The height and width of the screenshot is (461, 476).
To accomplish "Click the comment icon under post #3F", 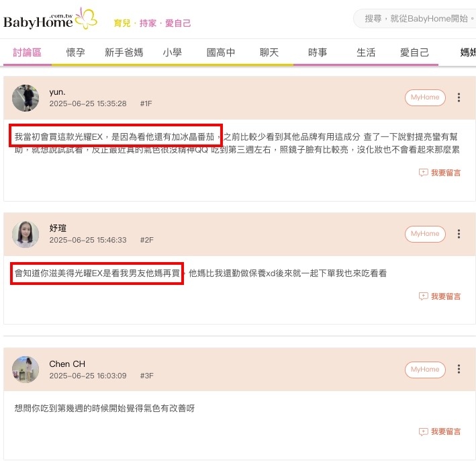I will pyautogui.click(x=423, y=431).
